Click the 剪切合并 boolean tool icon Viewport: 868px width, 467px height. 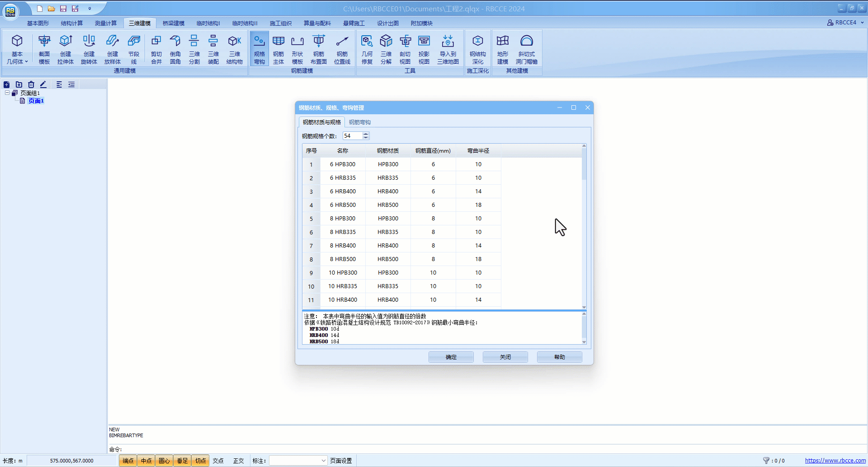[x=156, y=49]
